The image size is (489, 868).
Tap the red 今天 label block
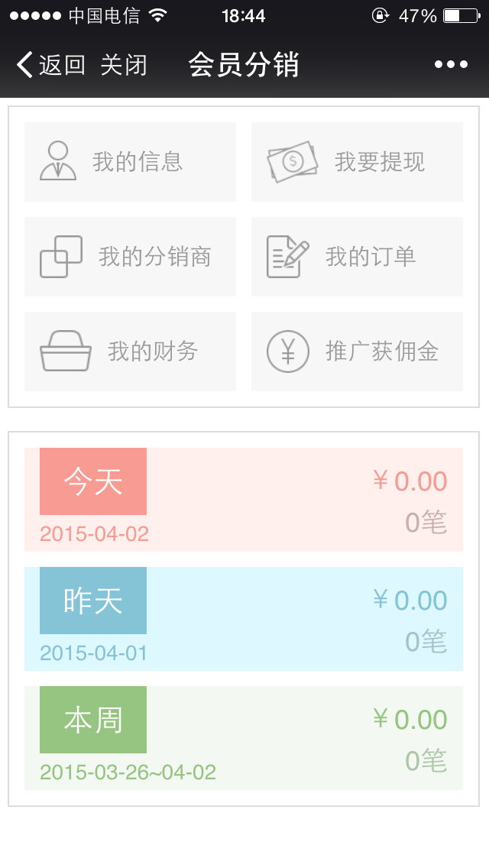pyautogui.click(x=92, y=481)
